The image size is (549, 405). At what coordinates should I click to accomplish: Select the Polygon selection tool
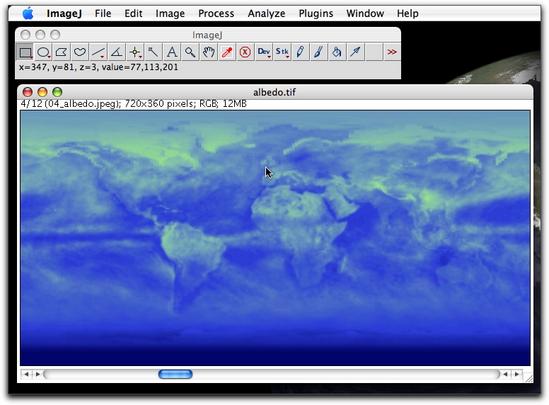point(62,53)
